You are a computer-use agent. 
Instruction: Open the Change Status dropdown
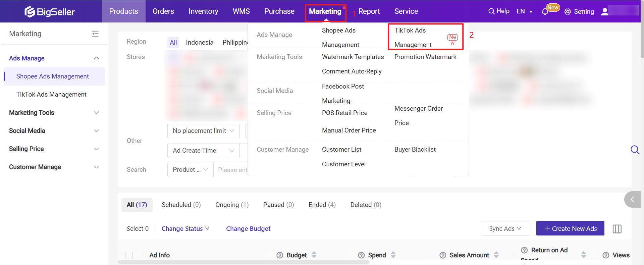[185, 229]
